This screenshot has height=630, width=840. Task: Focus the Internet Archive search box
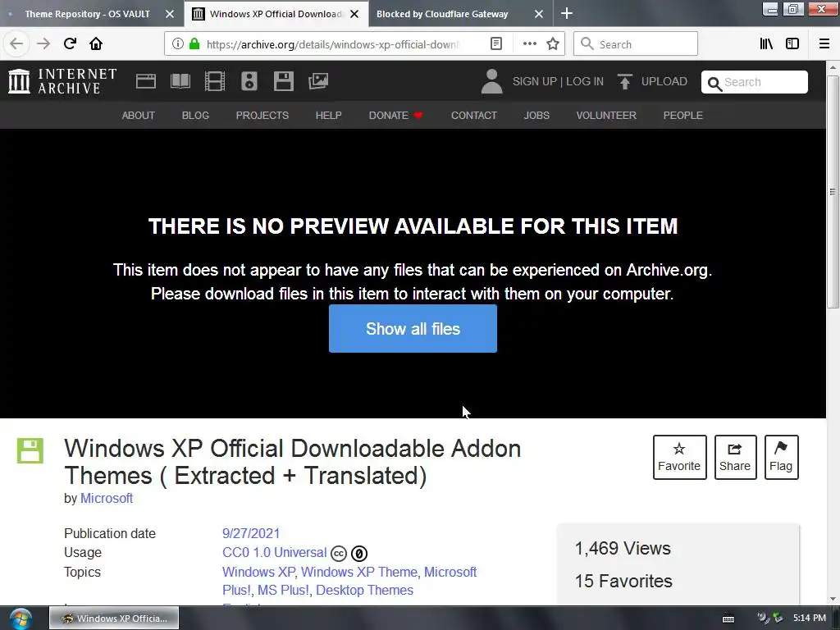coord(755,82)
